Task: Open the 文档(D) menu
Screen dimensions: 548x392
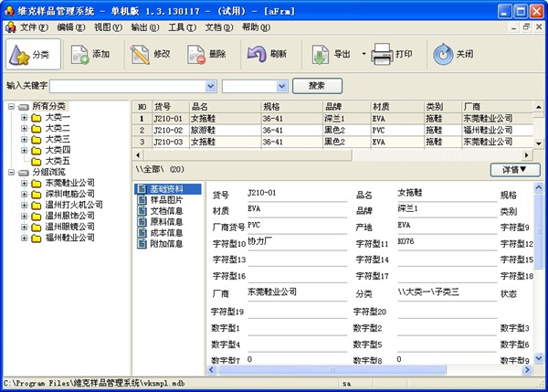Action: 219,27
